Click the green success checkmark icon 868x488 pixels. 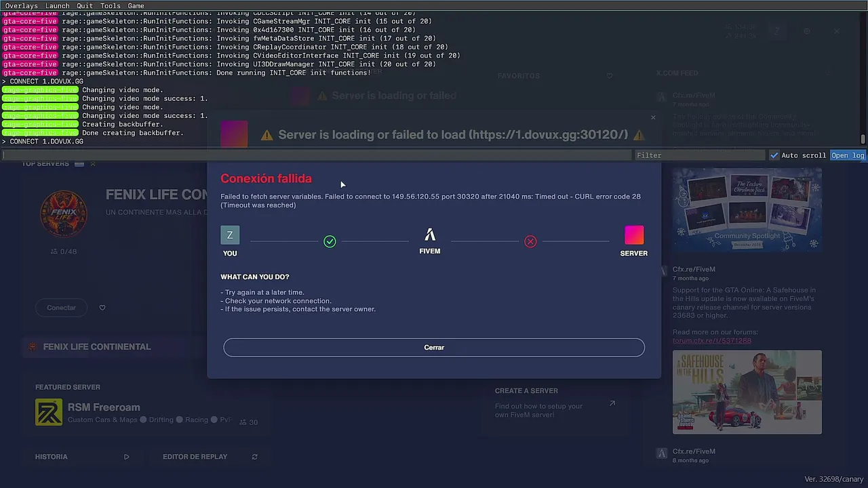click(330, 241)
